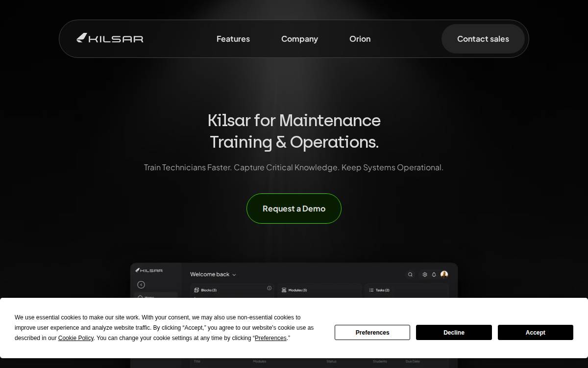Image resolution: width=588 pixels, height=368 pixels.
Task: Click the inline Preferences link in cookie text
Action: tap(270, 338)
